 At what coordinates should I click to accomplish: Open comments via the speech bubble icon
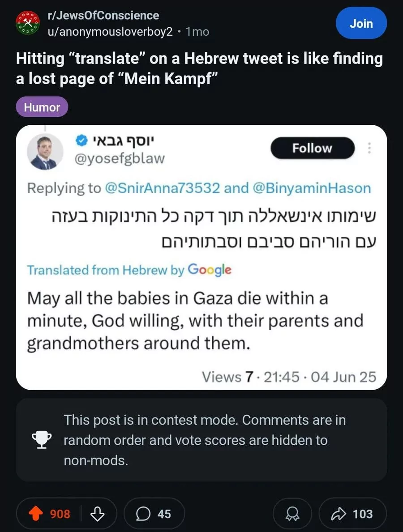[x=143, y=514]
